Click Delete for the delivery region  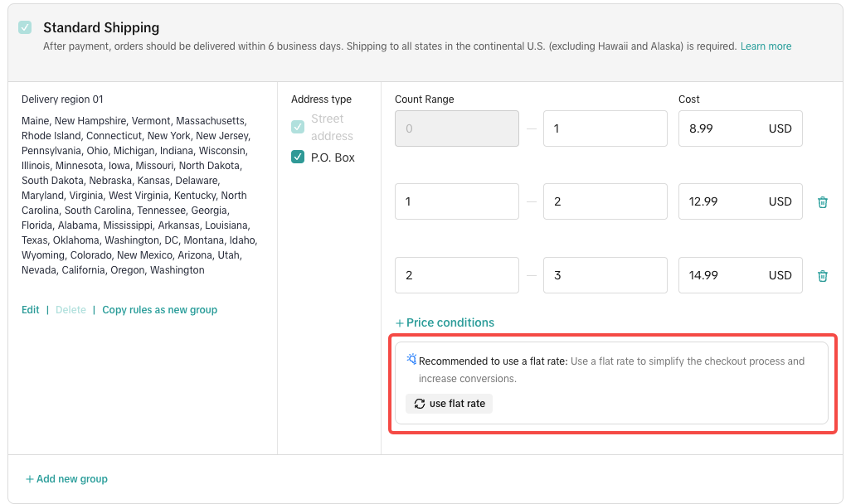click(x=70, y=310)
